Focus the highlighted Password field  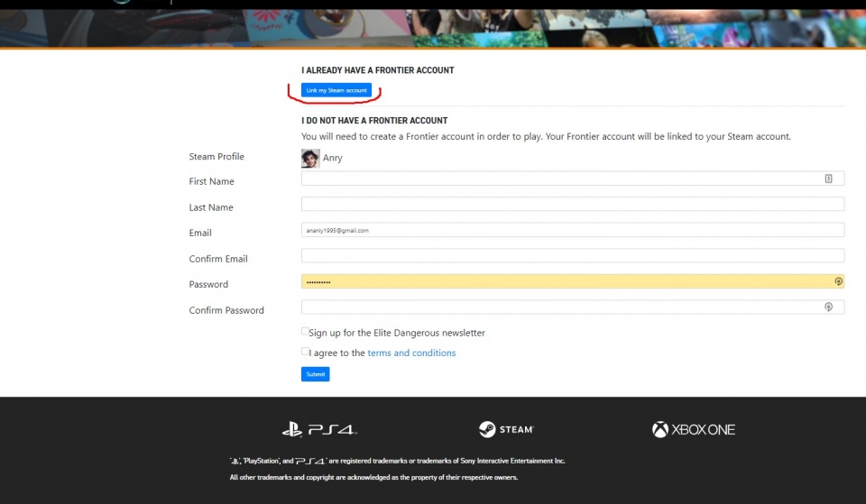click(573, 281)
